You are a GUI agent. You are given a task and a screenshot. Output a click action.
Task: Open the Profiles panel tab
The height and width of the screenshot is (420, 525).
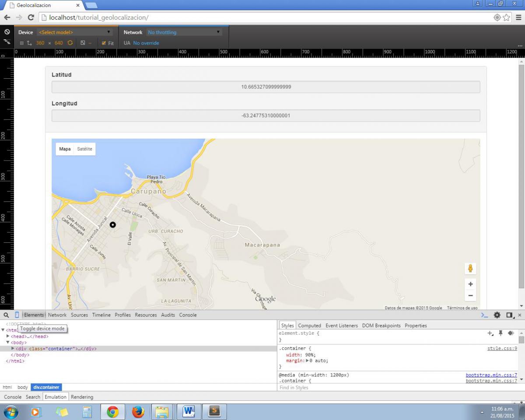click(122, 315)
